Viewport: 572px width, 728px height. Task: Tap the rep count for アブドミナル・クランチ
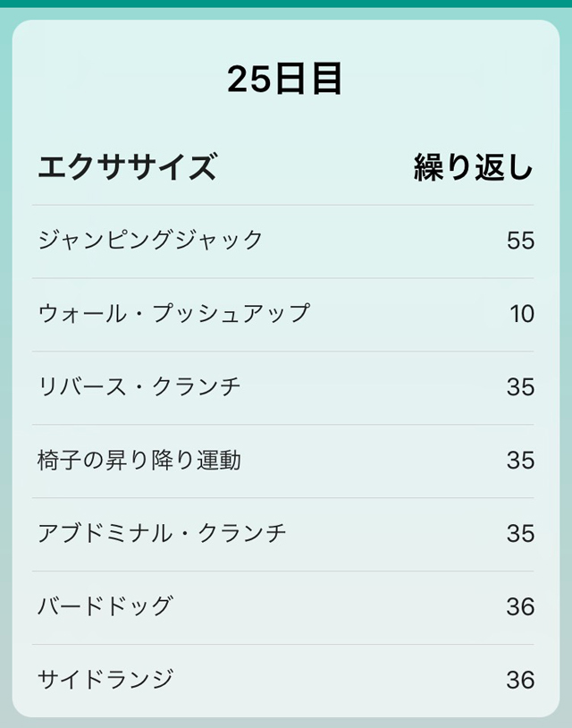(x=519, y=534)
